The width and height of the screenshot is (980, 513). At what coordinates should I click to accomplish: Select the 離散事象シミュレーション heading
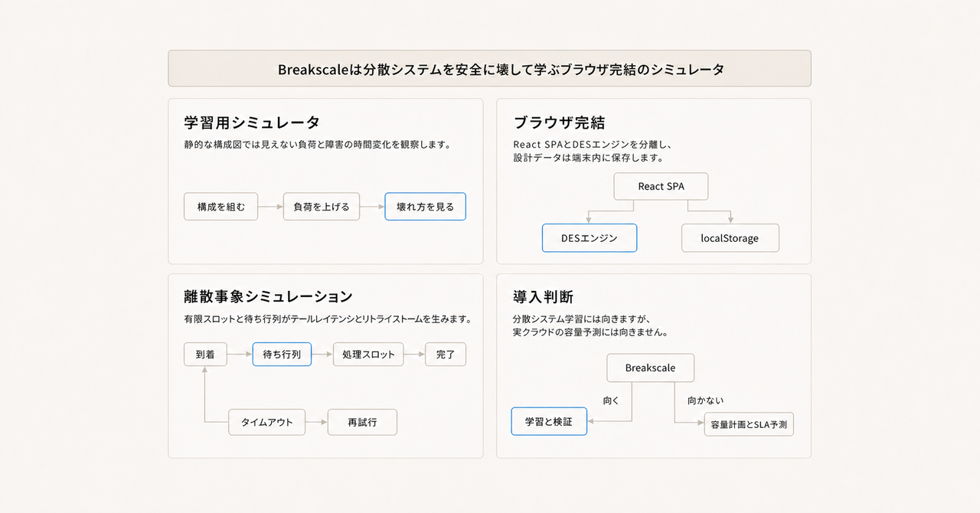(x=268, y=297)
